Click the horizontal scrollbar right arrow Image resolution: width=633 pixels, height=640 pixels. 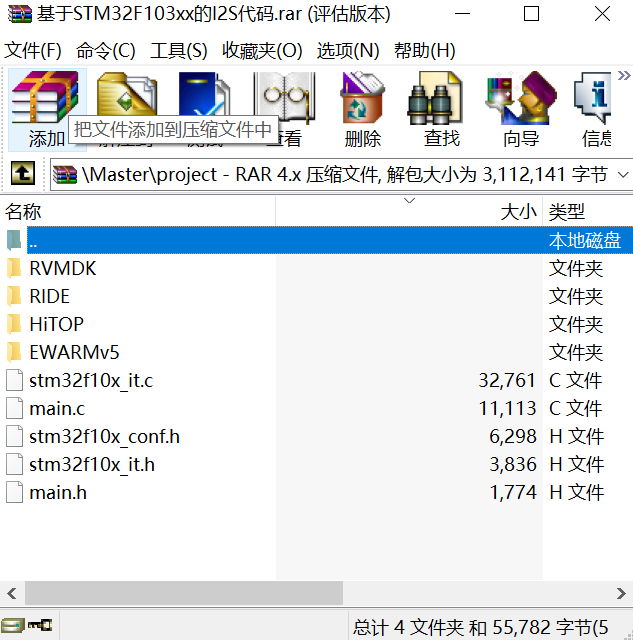pyautogui.click(x=621, y=593)
